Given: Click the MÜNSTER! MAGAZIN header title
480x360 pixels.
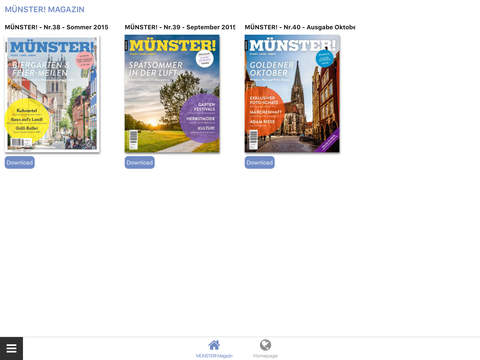Looking at the screenshot, I should click(45, 9).
